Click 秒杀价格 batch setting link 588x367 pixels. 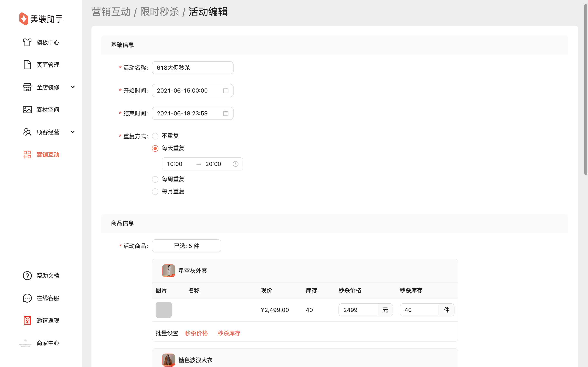pos(196,333)
